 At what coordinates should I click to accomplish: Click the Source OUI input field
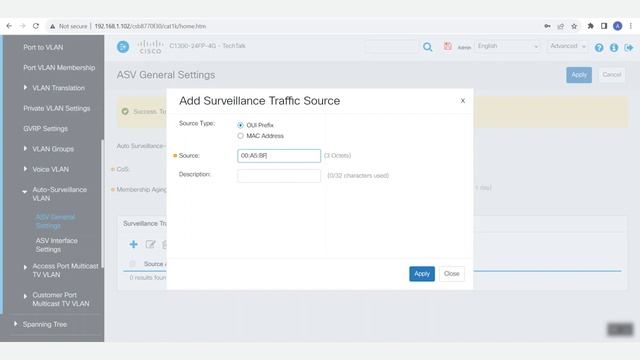[x=279, y=156]
